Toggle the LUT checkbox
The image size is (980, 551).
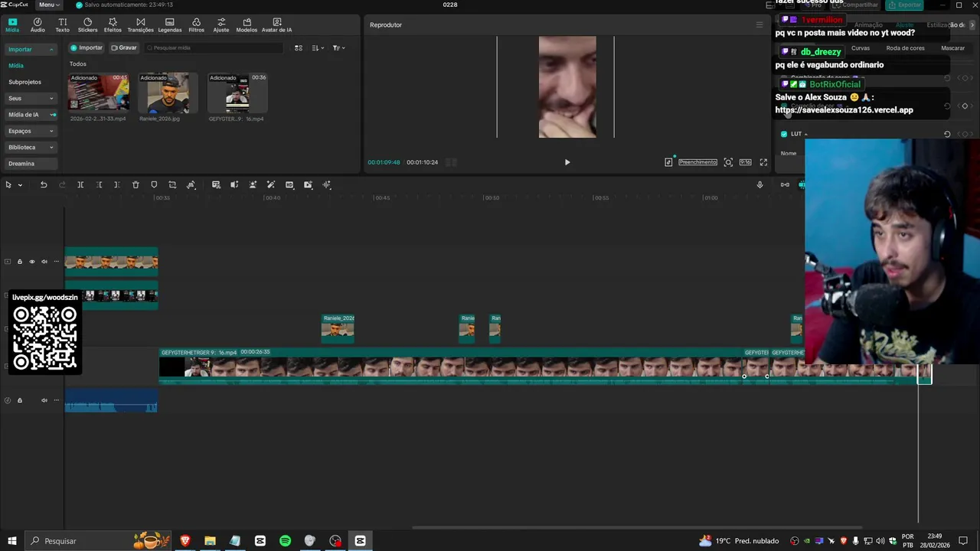[x=783, y=134]
